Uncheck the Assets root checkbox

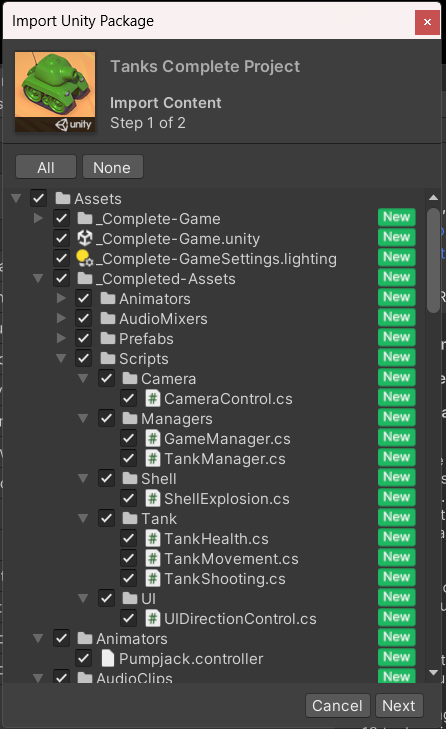click(x=38, y=199)
